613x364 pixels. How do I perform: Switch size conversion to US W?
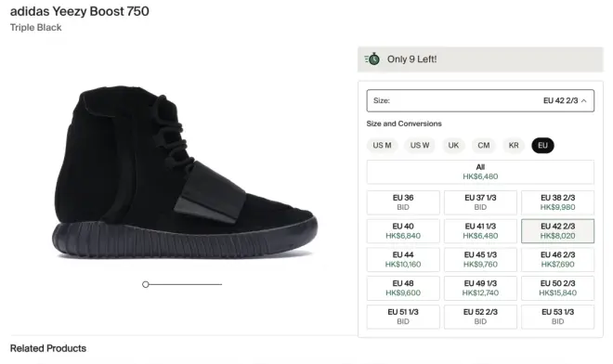(420, 146)
